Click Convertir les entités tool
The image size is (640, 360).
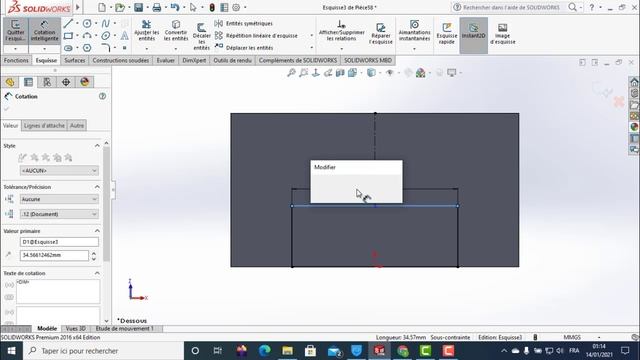coord(176,31)
